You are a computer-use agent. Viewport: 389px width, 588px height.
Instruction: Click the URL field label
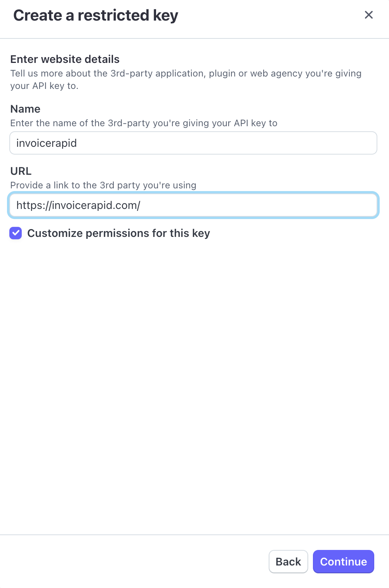21,171
